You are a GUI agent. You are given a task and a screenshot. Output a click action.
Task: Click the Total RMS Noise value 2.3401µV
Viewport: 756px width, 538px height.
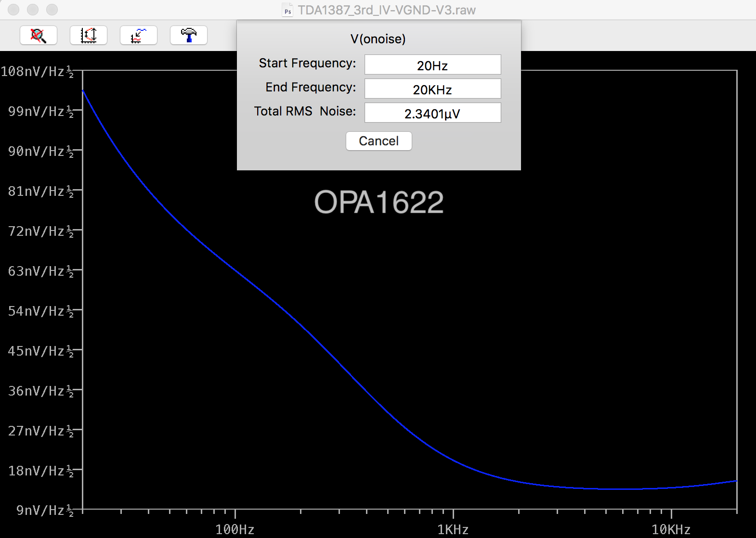(x=433, y=113)
